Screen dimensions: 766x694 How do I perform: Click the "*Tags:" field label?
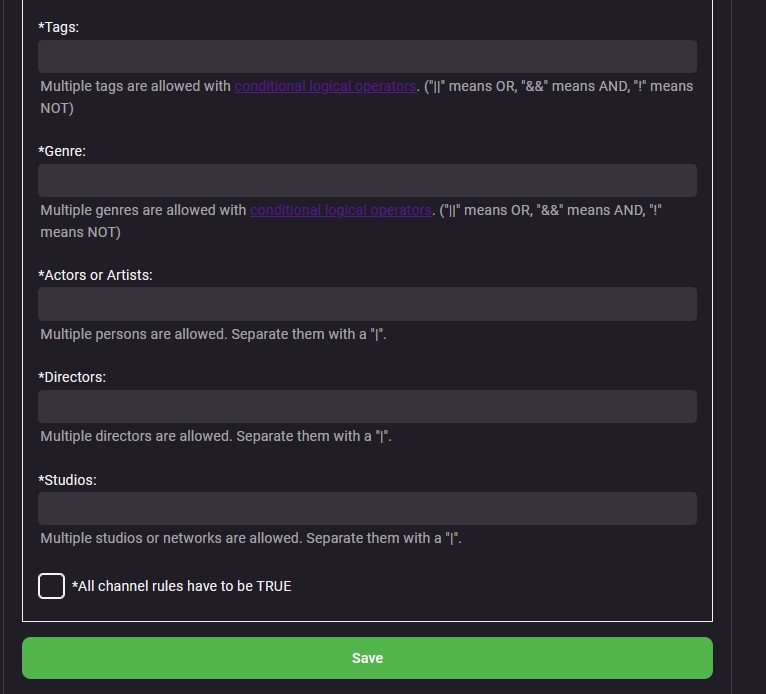click(59, 27)
